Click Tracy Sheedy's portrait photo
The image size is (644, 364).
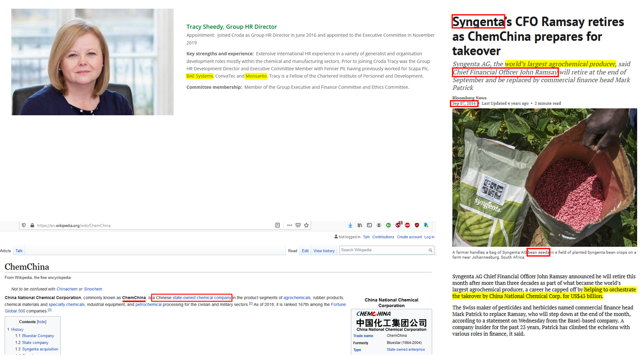[92, 62]
